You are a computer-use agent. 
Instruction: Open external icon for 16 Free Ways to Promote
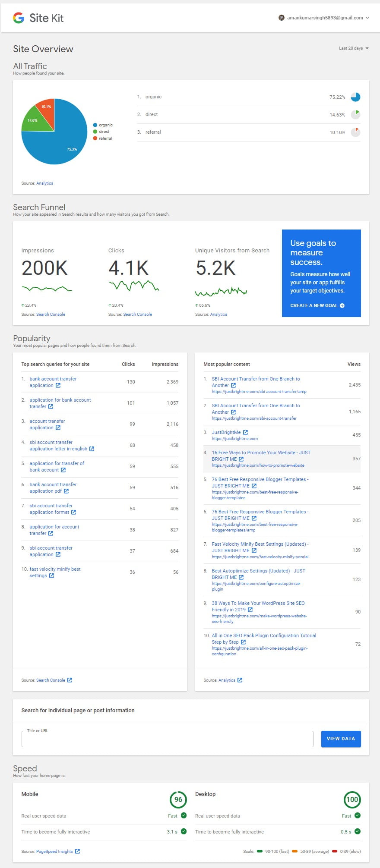click(x=241, y=459)
